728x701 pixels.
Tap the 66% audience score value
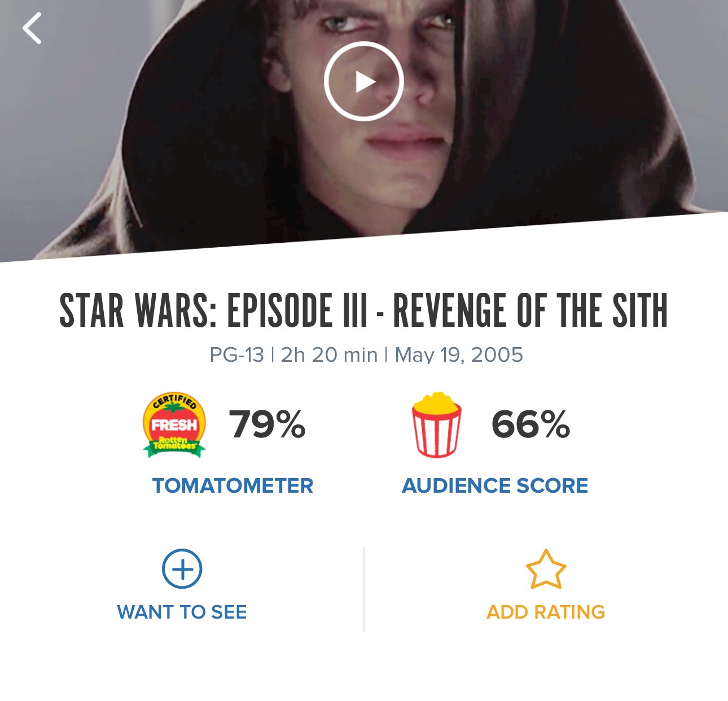(x=530, y=424)
